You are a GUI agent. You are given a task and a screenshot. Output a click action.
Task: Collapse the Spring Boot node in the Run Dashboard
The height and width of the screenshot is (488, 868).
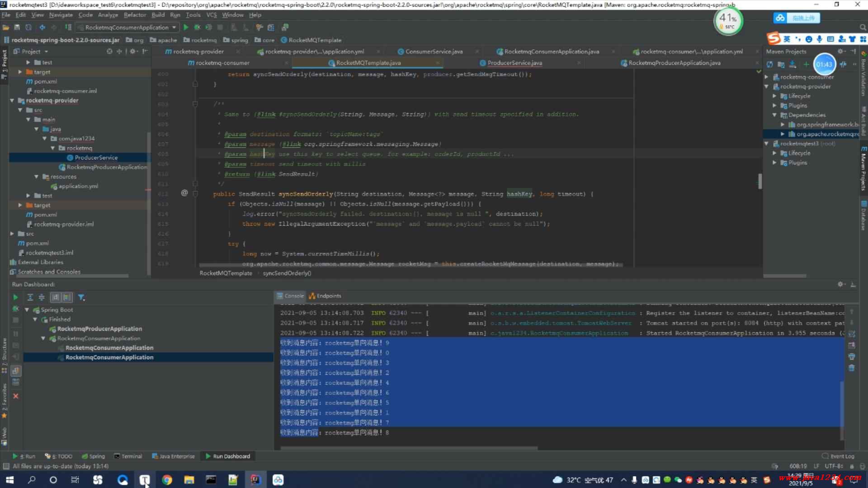click(x=27, y=310)
